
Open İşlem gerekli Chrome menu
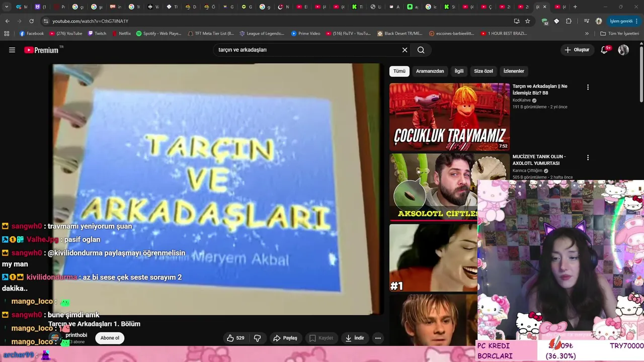624,21
